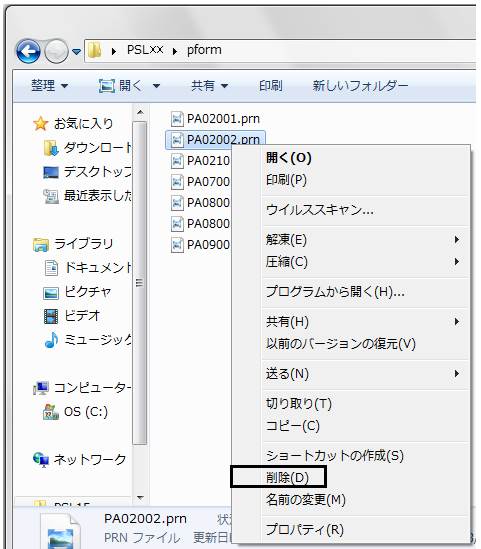The width and height of the screenshot is (481, 549).
Task: Open the Music (ミュージック) library icon
Action: (51, 340)
